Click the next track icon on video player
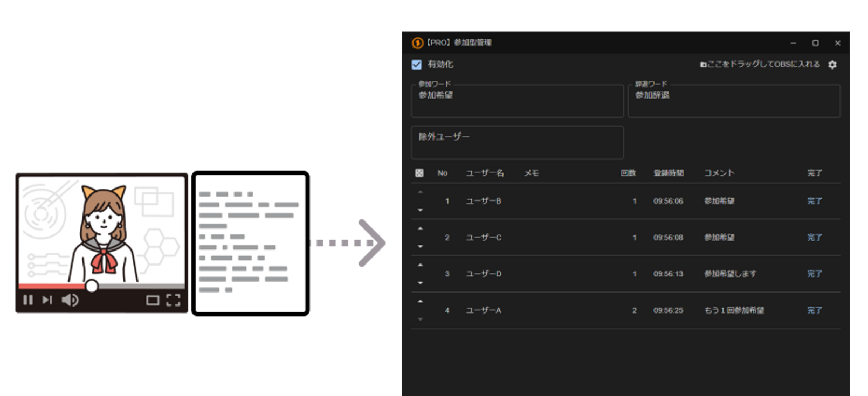The width and height of the screenshot is (868, 396). pyautogui.click(x=47, y=300)
